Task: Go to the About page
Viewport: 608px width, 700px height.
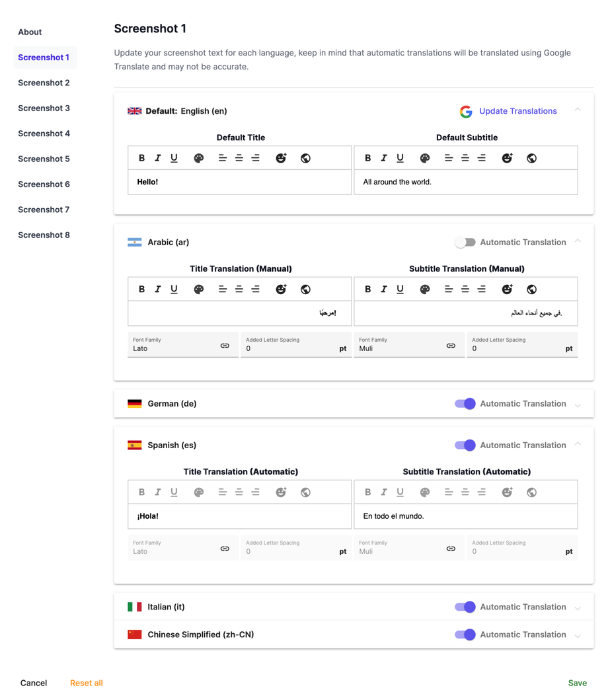Action: 30,32
